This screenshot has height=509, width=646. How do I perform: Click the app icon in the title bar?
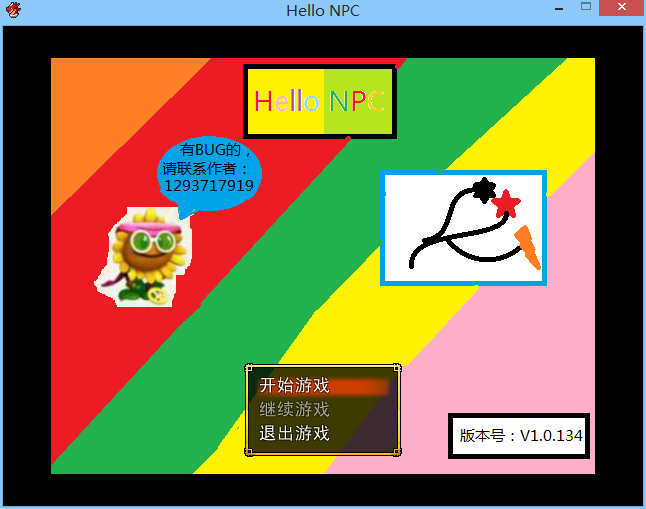(x=13, y=10)
